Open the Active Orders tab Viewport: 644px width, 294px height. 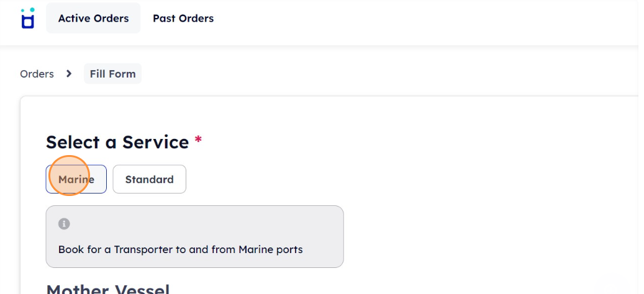[93, 19]
